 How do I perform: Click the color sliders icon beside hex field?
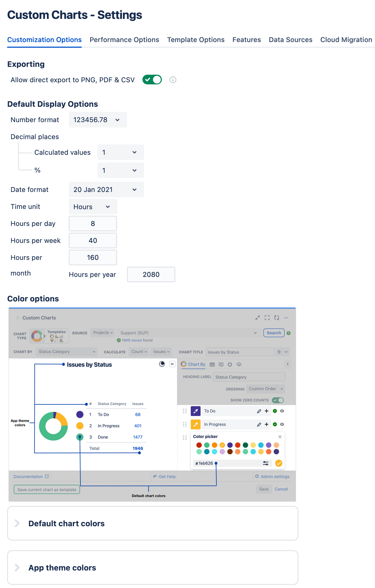click(266, 463)
